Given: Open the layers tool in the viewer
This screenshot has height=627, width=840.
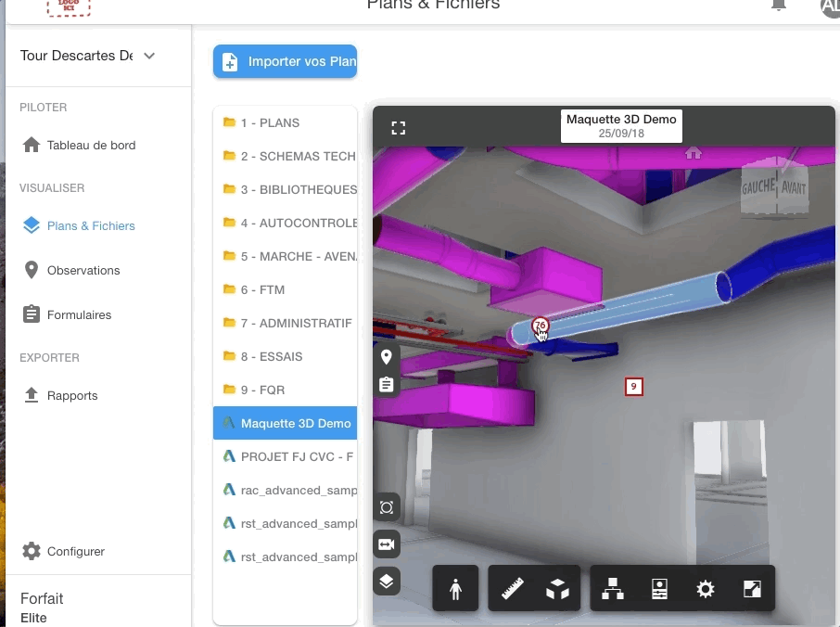Looking at the screenshot, I should tap(387, 582).
